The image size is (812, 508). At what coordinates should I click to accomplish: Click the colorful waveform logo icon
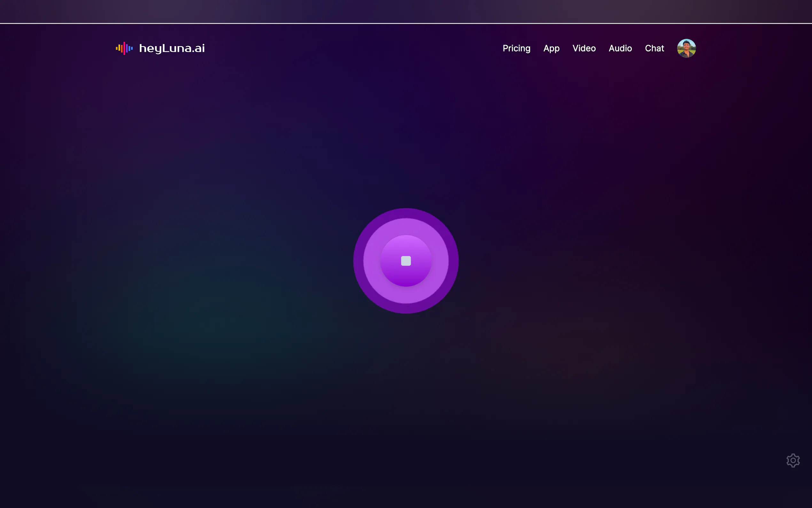tap(124, 48)
